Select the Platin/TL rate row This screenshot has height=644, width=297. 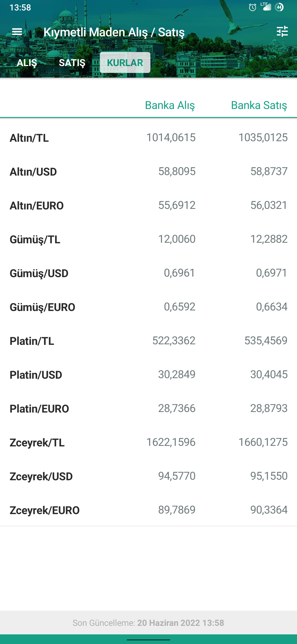coord(148,341)
